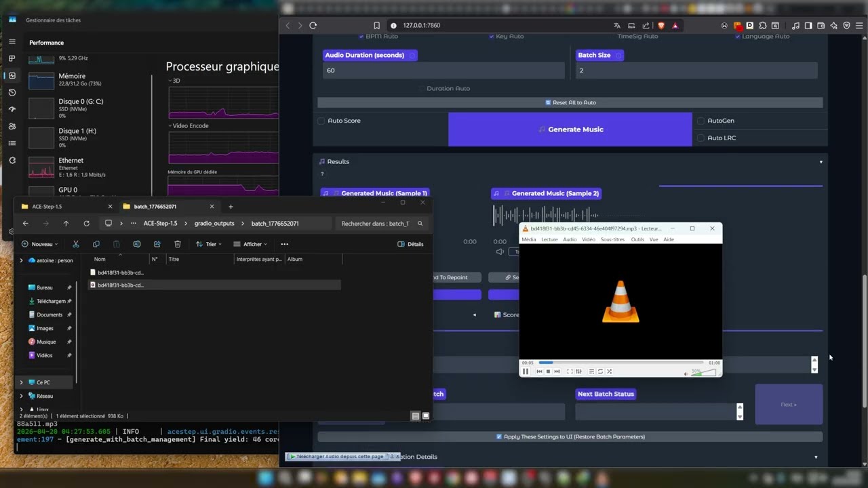Enable the AutoGen checkbox
This screenshot has width=868, height=488.
(x=701, y=121)
